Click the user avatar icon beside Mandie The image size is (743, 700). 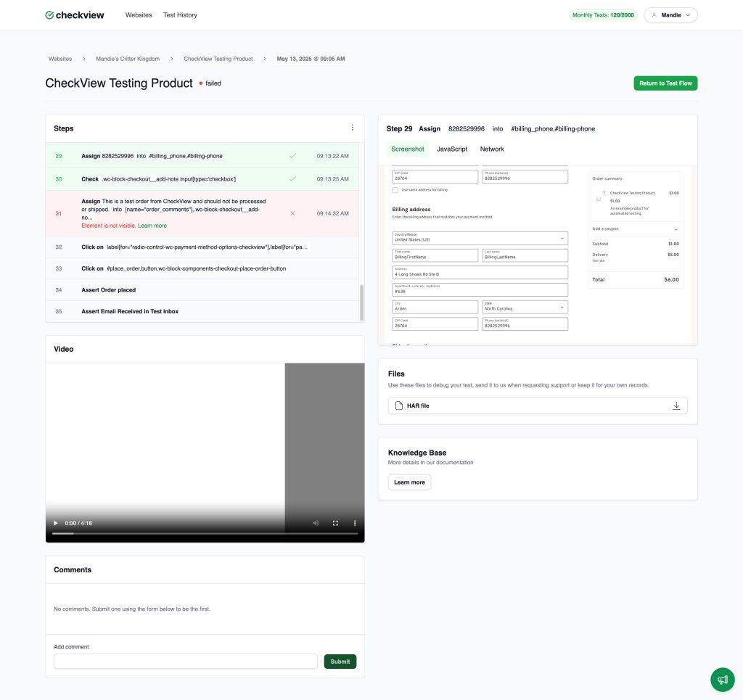pyautogui.click(x=654, y=15)
